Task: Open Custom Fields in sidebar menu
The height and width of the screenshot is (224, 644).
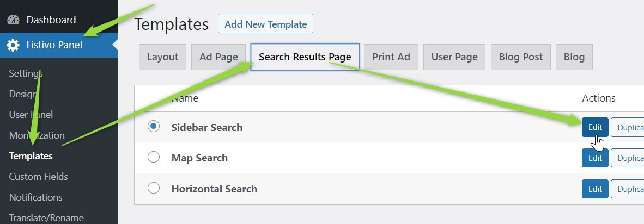Action: point(38,177)
